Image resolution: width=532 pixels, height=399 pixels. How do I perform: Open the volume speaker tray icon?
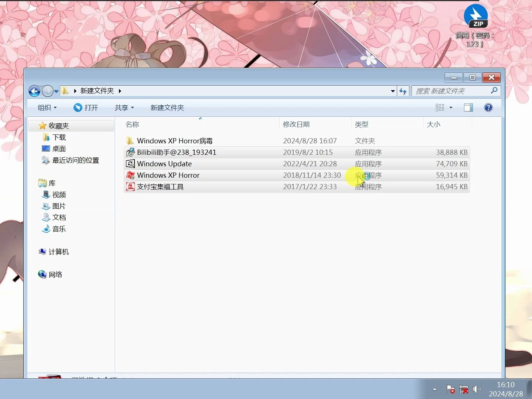click(x=477, y=389)
